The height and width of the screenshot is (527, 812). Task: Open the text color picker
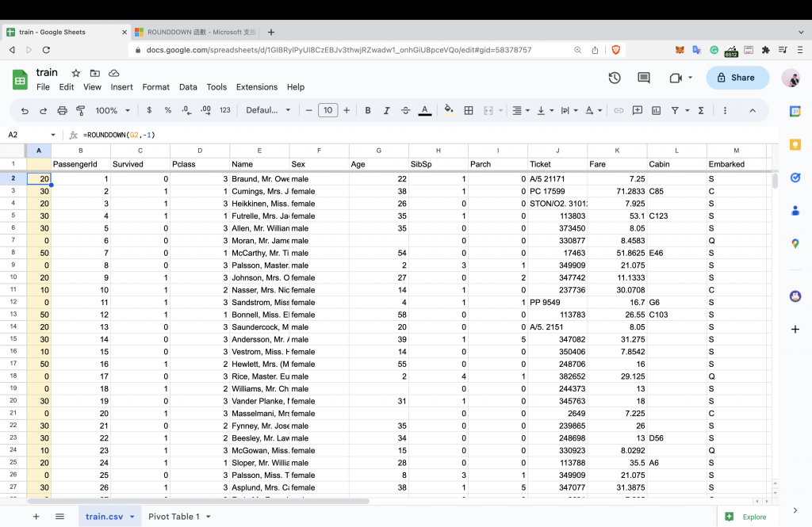(x=425, y=110)
